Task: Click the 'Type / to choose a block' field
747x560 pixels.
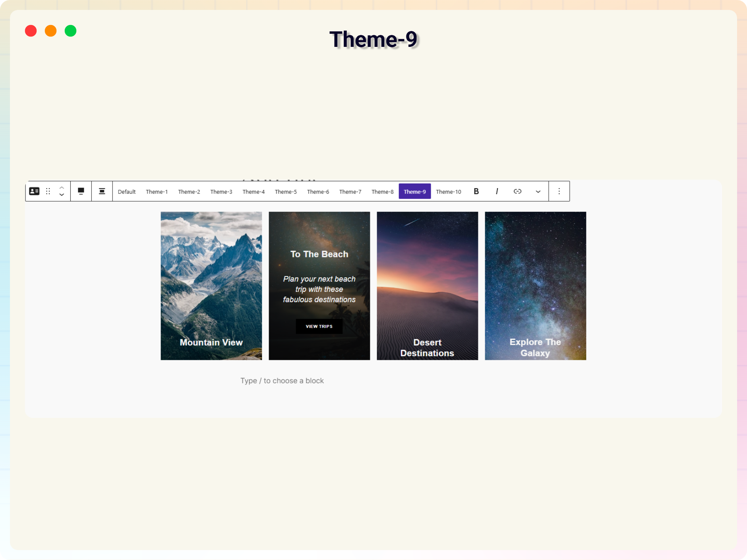Action: (x=282, y=381)
